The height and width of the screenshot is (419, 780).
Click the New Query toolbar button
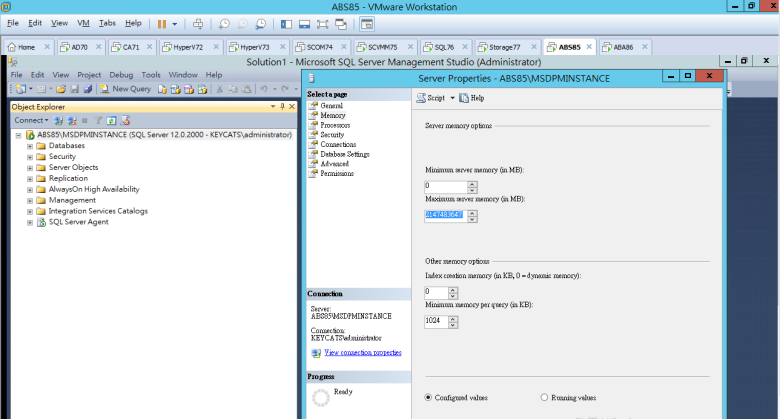pos(125,89)
